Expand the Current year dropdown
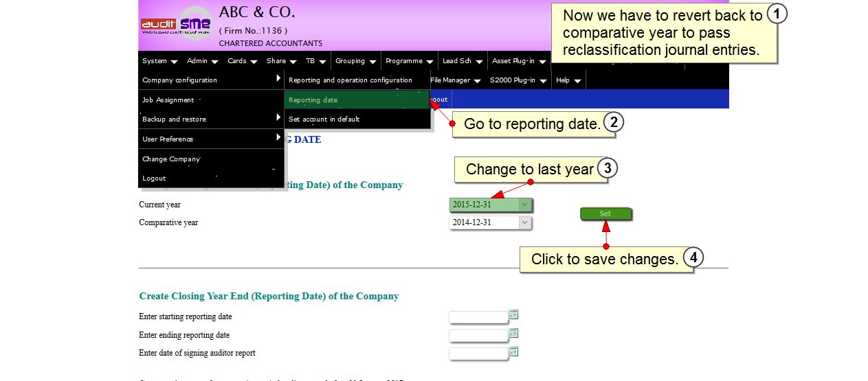 (525, 205)
